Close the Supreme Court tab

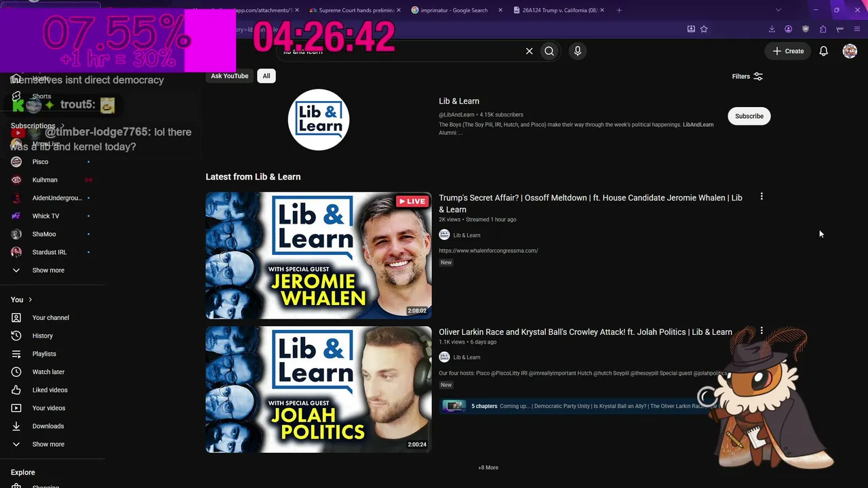click(x=398, y=10)
